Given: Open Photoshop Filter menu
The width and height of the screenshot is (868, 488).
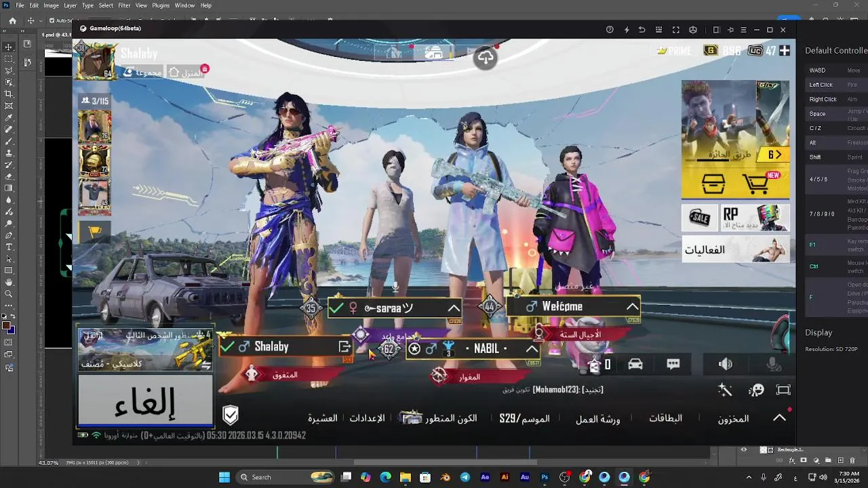Looking at the screenshot, I should (x=124, y=5).
